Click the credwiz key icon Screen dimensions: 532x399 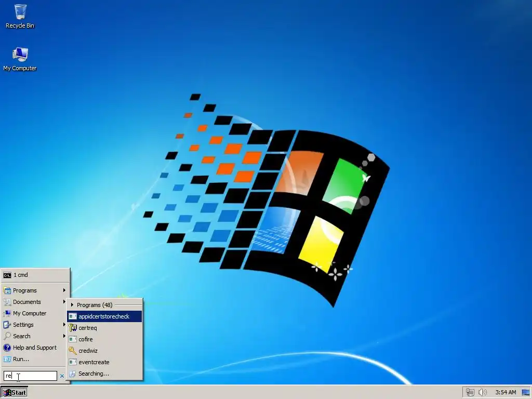73,351
